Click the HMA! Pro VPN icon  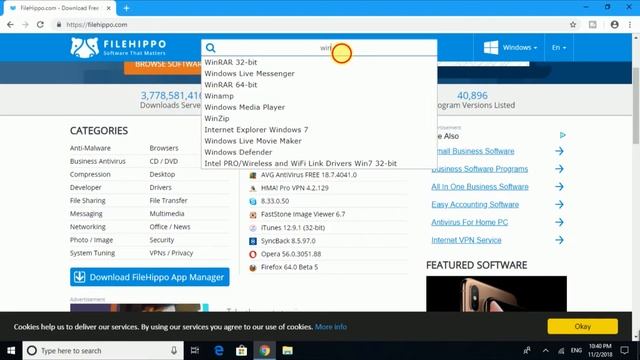[253, 188]
